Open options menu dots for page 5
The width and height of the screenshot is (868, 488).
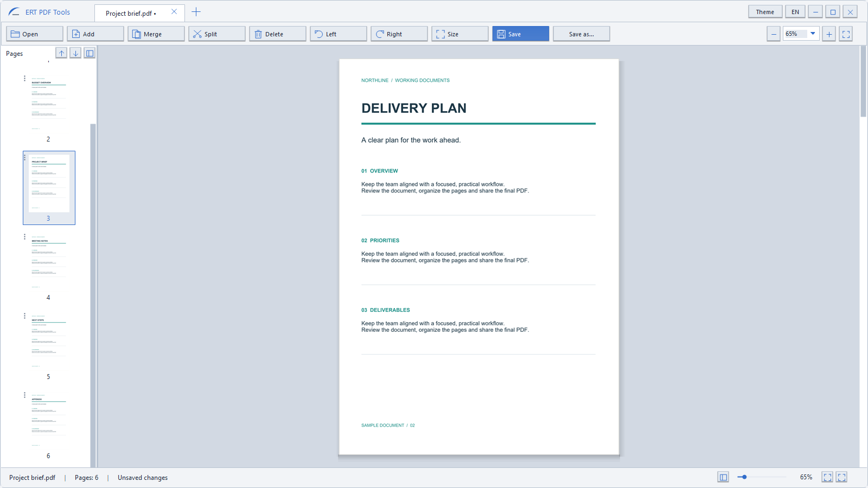24,316
